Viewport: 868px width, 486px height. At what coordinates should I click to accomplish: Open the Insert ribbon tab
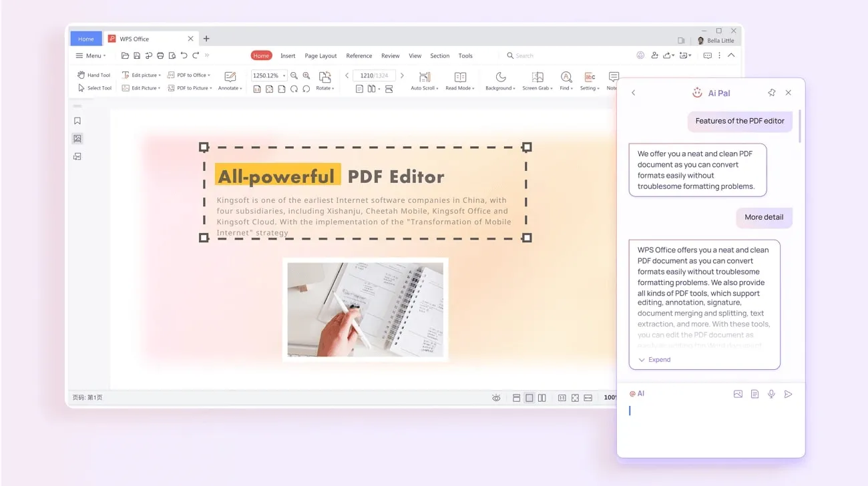tap(288, 55)
